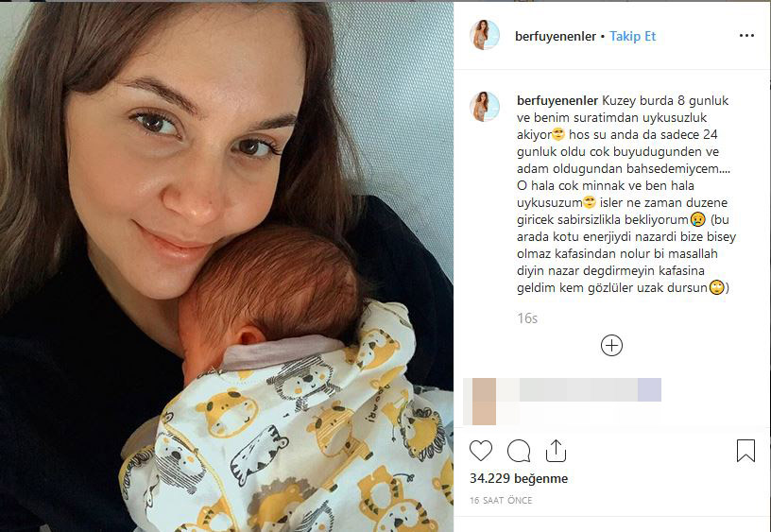Click the blurred commenter's avatar
771x532 pixels.
(485, 402)
